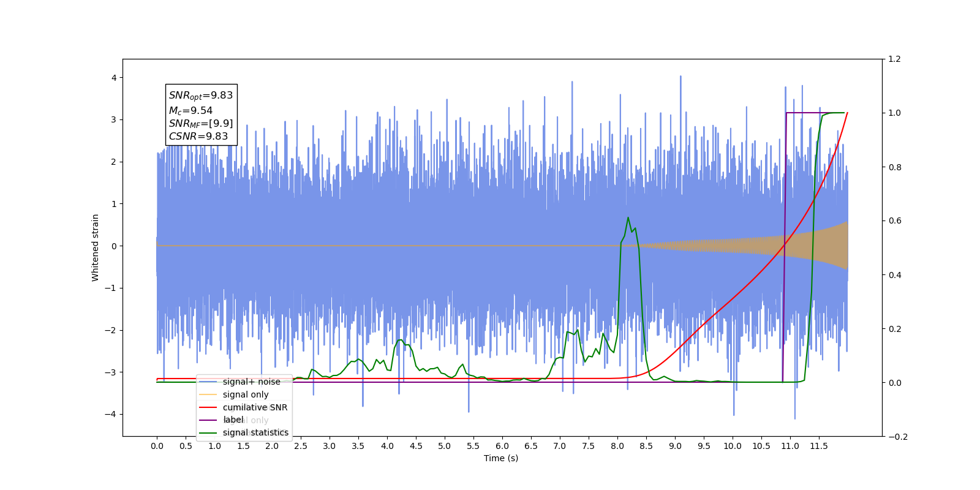Click the green signal statistics peak near 8.2 s
Screen dimensions: 980x490
coord(628,218)
